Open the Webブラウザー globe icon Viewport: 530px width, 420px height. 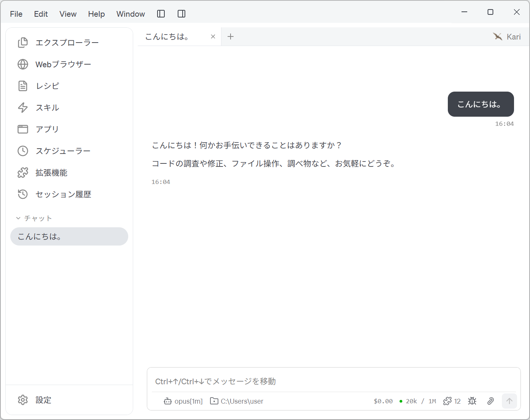coord(23,64)
